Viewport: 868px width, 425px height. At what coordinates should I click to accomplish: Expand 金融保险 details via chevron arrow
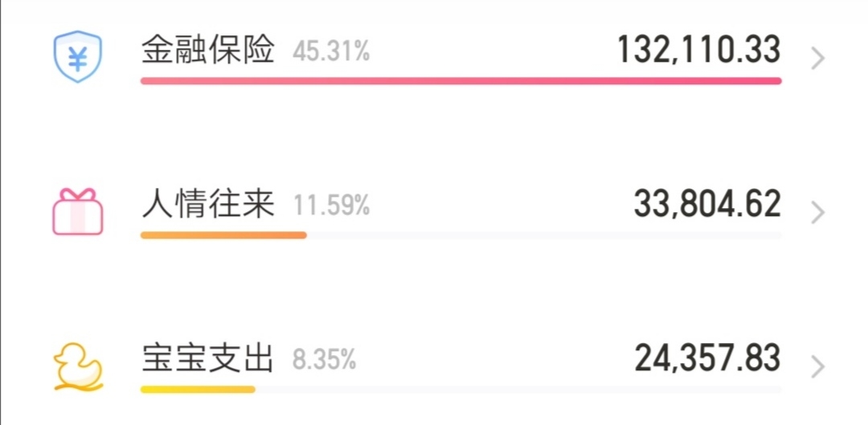click(818, 59)
